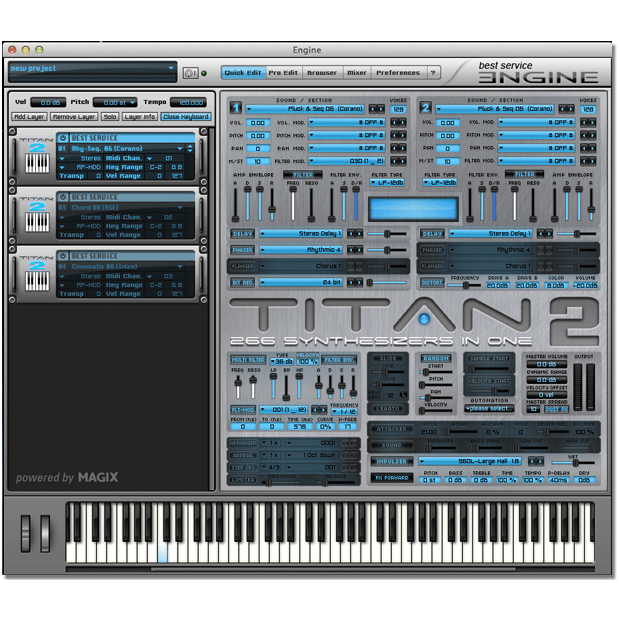The image size is (620, 620).
Task: Adjust the Distort Frequency slider
Action: (465, 285)
